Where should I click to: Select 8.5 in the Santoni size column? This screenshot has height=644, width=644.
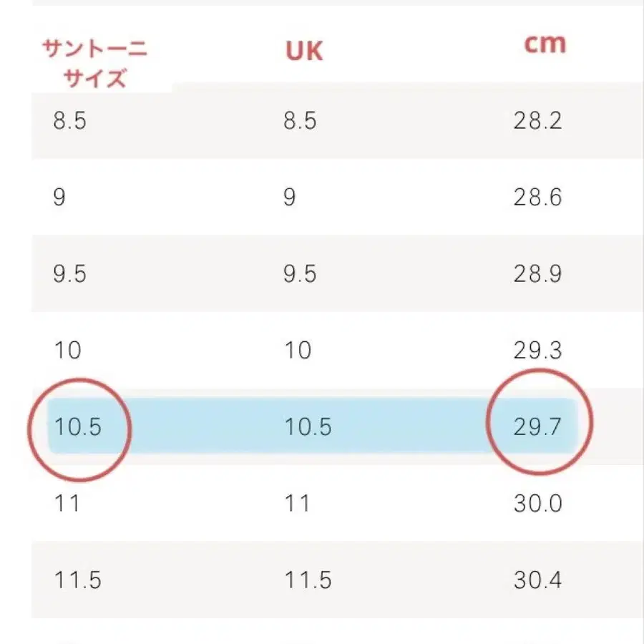(69, 120)
